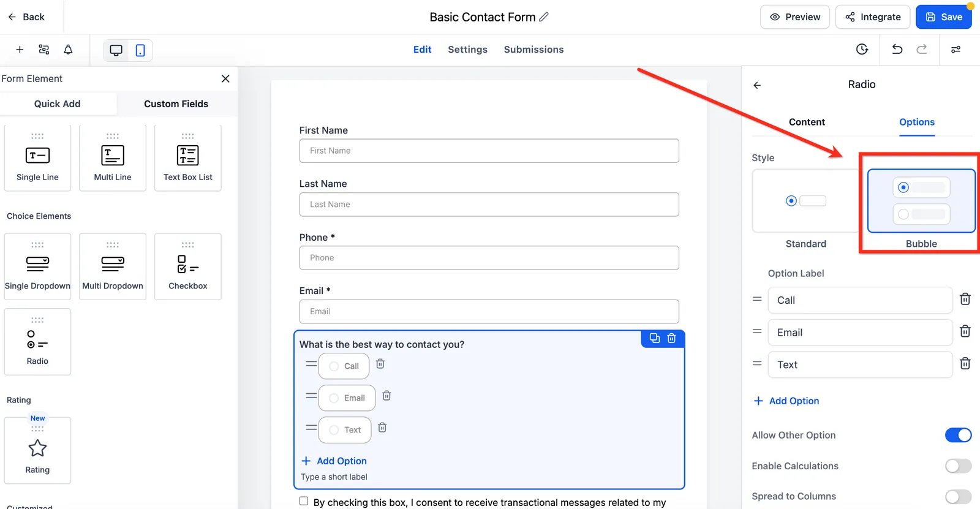The height and width of the screenshot is (509, 980).
Task: Edit form title with pencil icon
Action: (544, 17)
